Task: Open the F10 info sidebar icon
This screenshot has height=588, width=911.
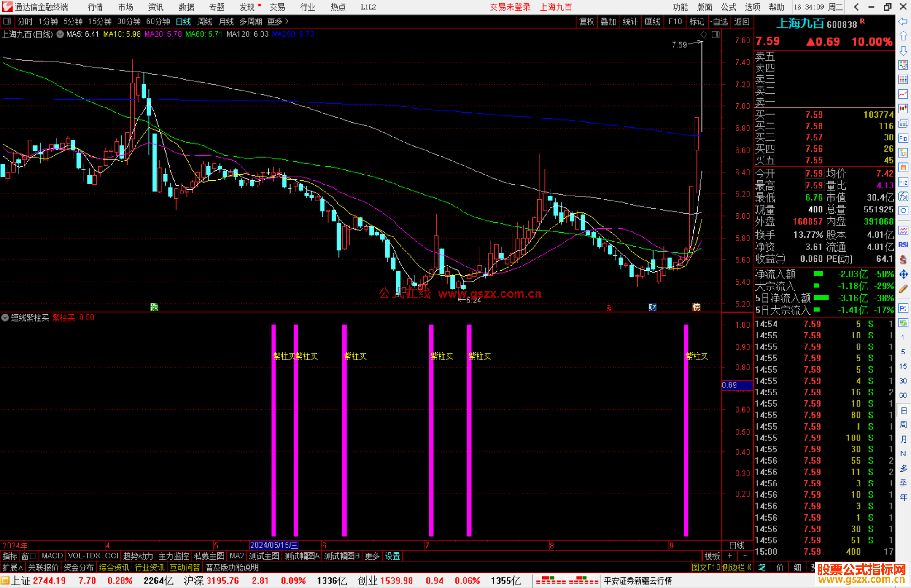Action: tap(903, 138)
